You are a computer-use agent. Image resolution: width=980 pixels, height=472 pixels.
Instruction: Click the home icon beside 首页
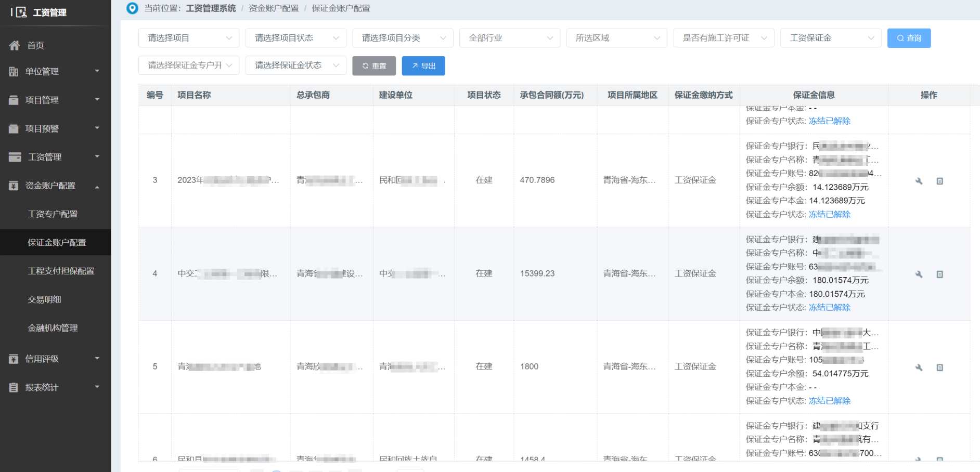(15, 45)
